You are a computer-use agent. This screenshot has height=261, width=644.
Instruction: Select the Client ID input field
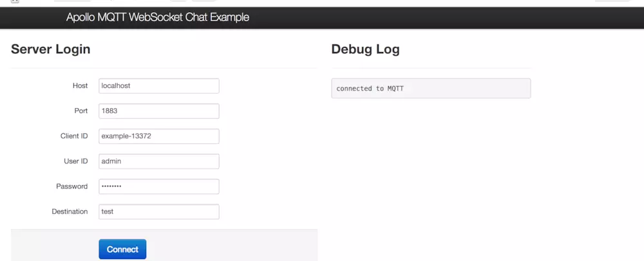coord(159,136)
